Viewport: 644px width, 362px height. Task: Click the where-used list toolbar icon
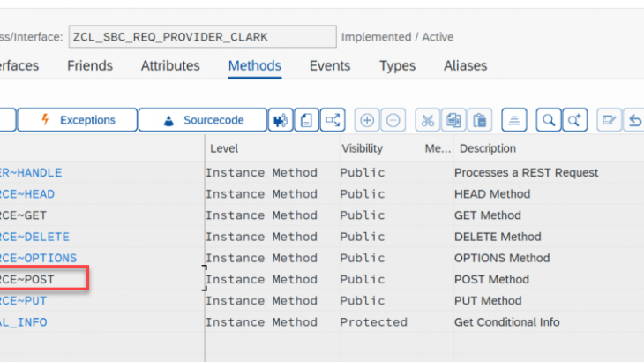[281, 120]
